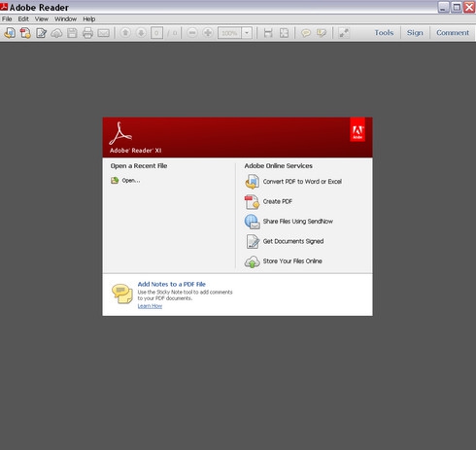476x450 pixels.
Task: Click Store Your Files Online
Action: click(x=292, y=261)
